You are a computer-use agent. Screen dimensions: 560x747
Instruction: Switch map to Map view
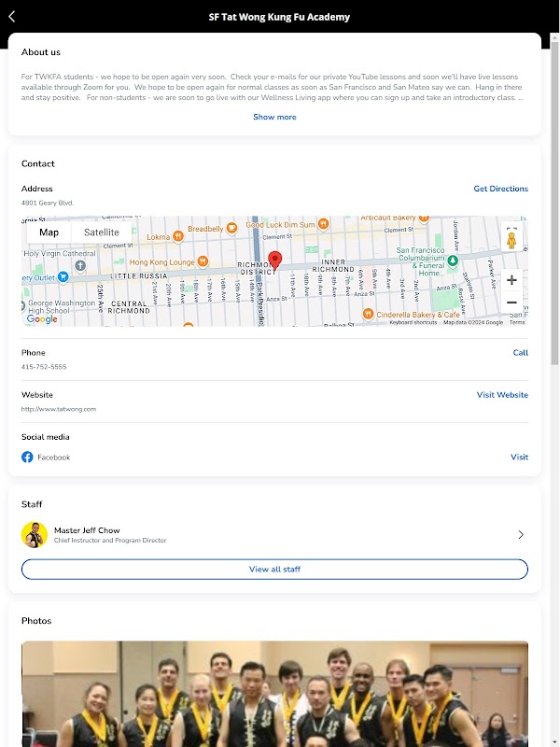click(49, 232)
